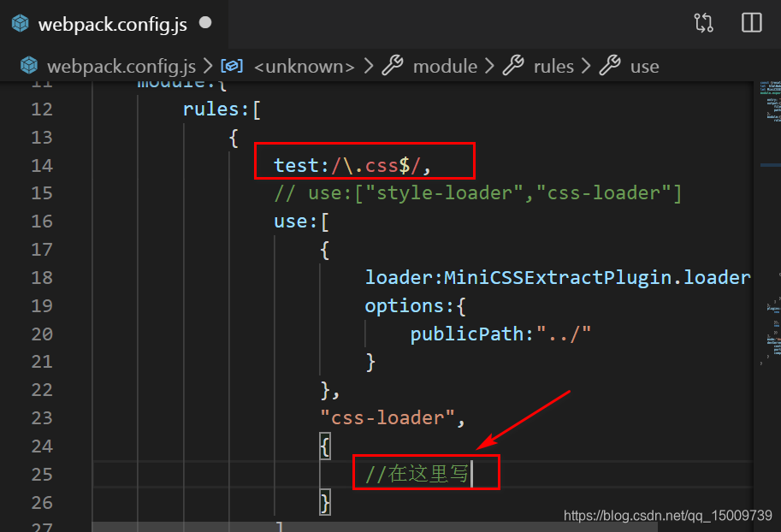Expand the chevron after the <unknown> breadcrumb

368,66
